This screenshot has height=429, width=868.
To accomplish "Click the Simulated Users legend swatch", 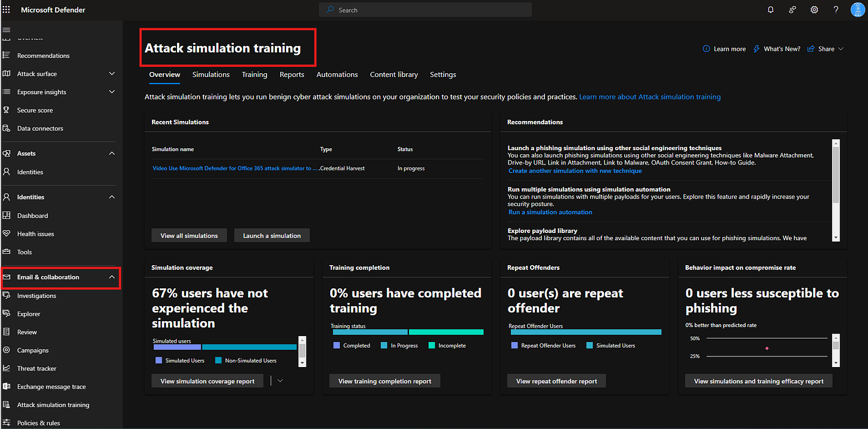I will tap(159, 360).
